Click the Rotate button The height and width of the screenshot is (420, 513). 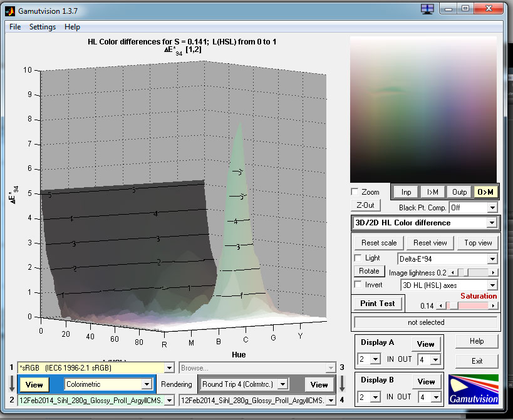[369, 271]
